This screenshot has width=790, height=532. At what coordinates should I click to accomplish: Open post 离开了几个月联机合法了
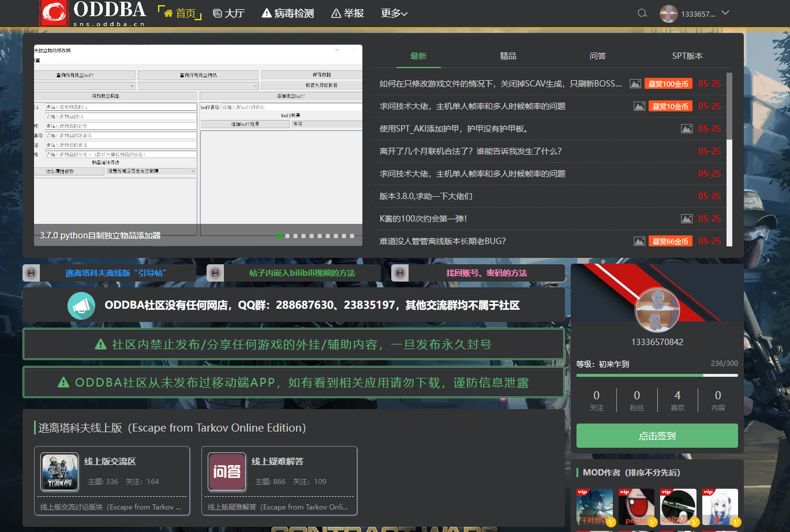click(470, 151)
